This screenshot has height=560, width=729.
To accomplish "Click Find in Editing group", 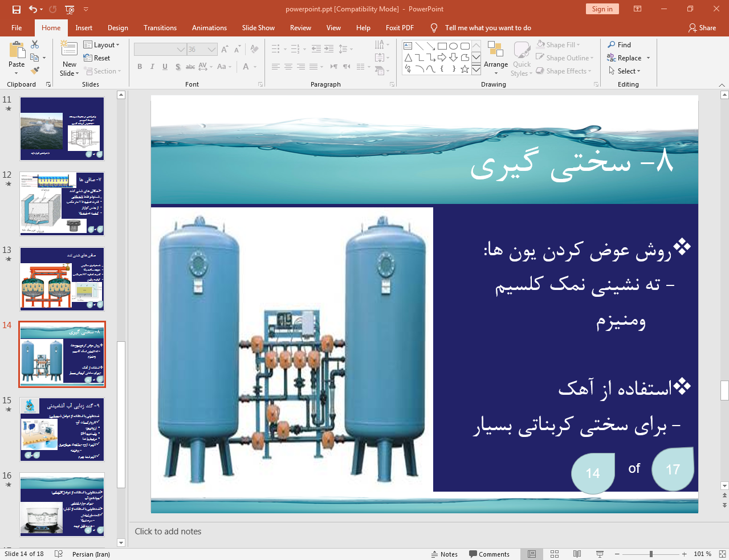I will 620,44.
